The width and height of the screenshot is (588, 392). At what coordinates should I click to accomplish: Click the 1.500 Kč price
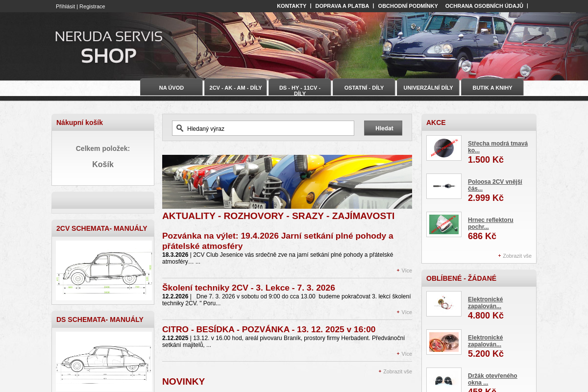tap(486, 160)
